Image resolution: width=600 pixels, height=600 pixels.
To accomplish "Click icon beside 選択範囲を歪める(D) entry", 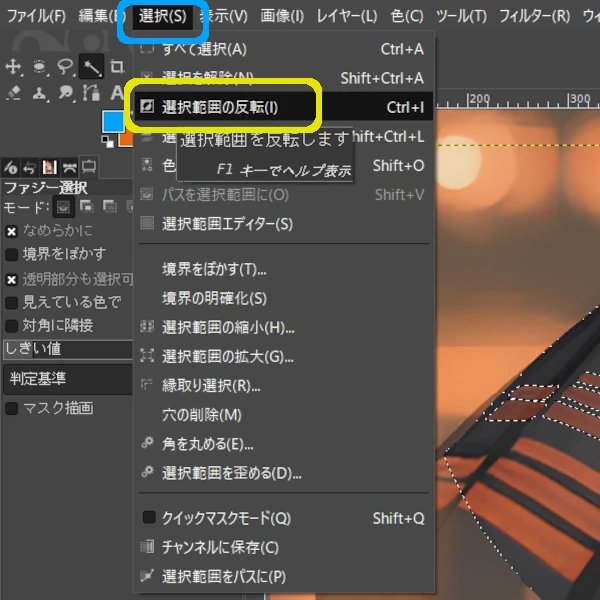I will (147, 472).
